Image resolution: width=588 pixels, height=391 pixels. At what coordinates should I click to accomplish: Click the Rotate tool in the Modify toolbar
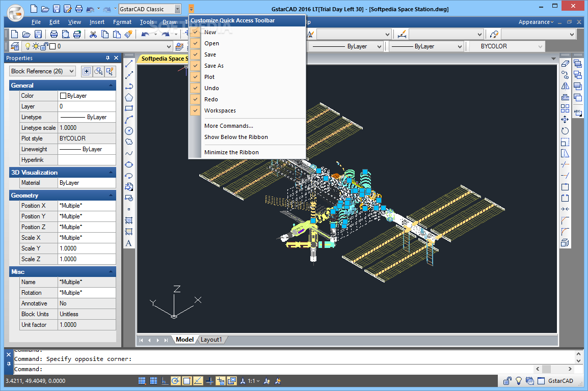pos(565,131)
